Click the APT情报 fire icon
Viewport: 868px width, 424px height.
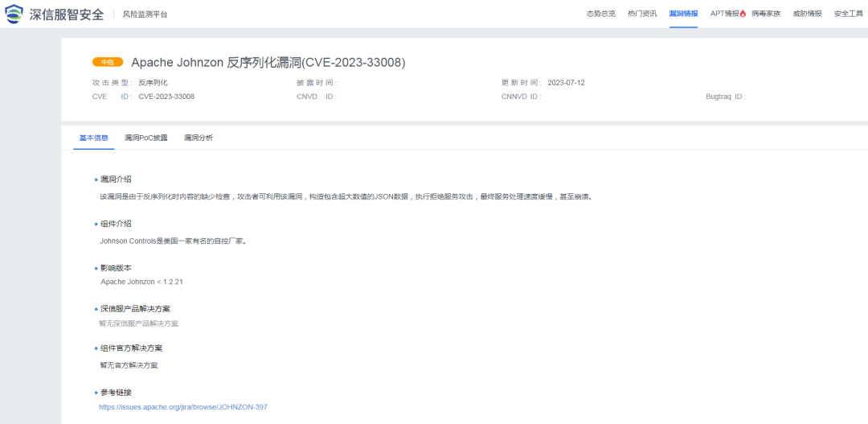[x=743, y=14]
